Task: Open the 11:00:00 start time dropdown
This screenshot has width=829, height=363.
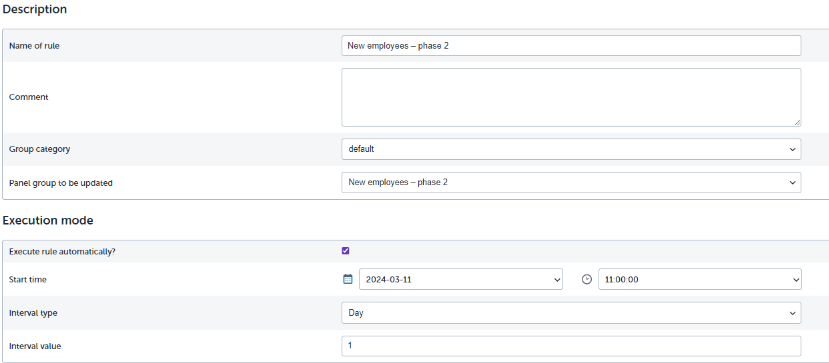Action: tap(699, 280)
